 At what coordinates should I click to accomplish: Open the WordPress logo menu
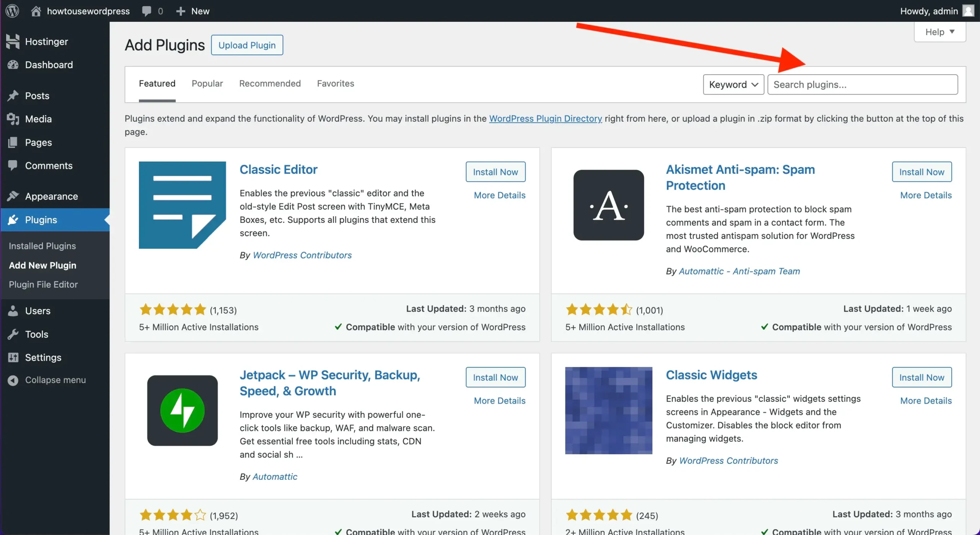12,11
